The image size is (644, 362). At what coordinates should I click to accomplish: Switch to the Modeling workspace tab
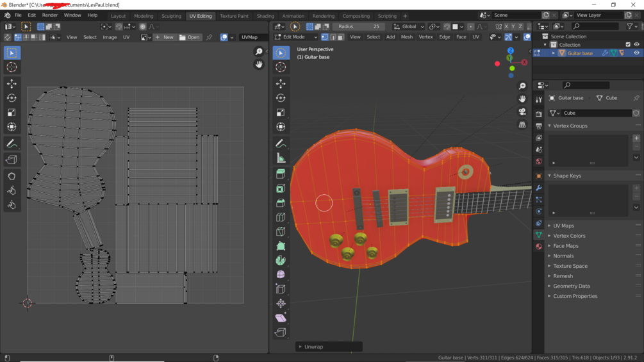point(144,16)
